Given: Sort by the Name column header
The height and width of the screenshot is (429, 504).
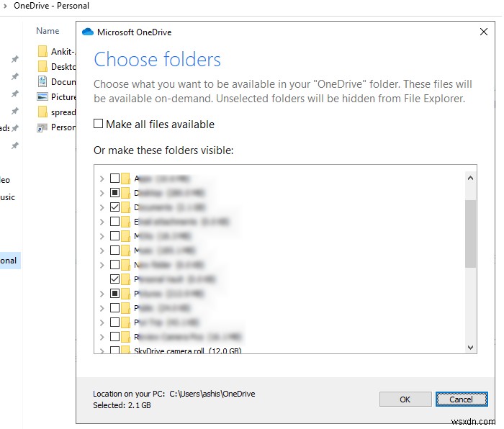Looking at the screenshot, I should (48, 31).
